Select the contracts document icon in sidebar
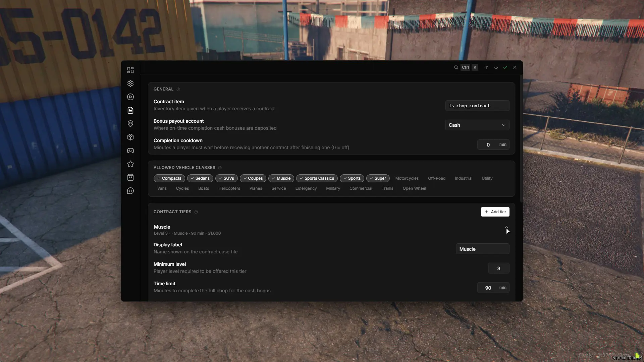Screen dimensions: 644x362 [x=130, y=110]
